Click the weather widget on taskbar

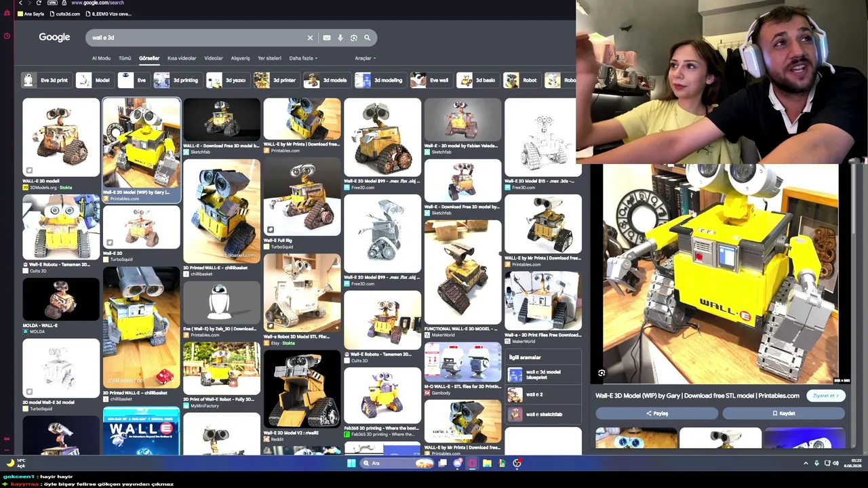coord(16,464)
